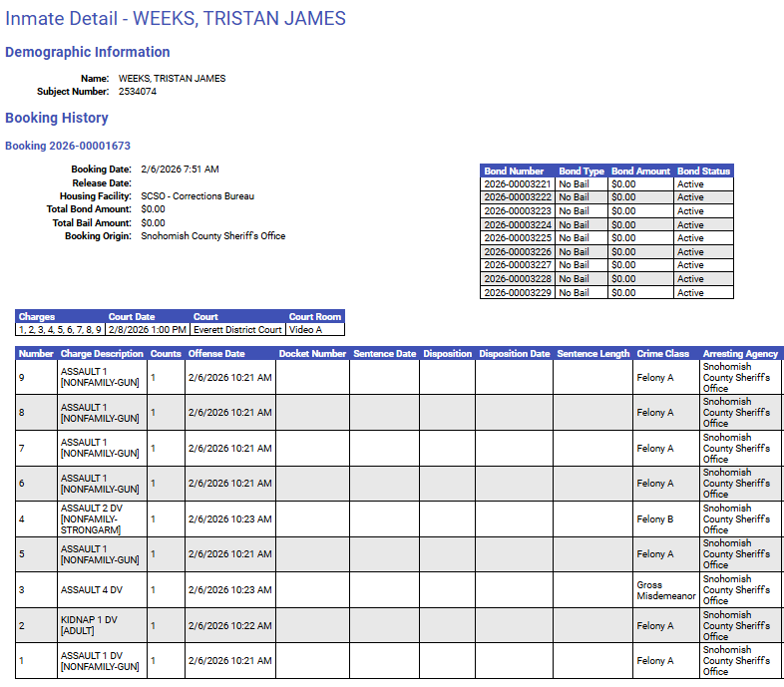Click the Arresting Agency column header
This screenshot has width=784, height=687.
740,353
